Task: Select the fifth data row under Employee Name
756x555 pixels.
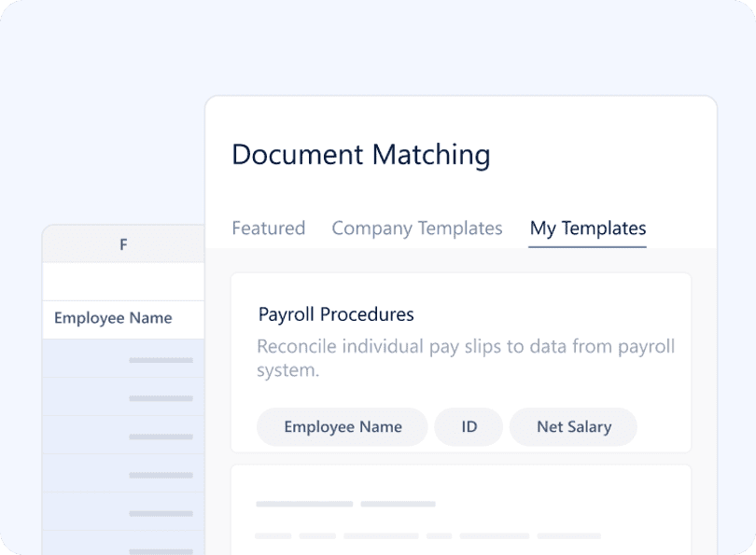Action: (123, 512)
